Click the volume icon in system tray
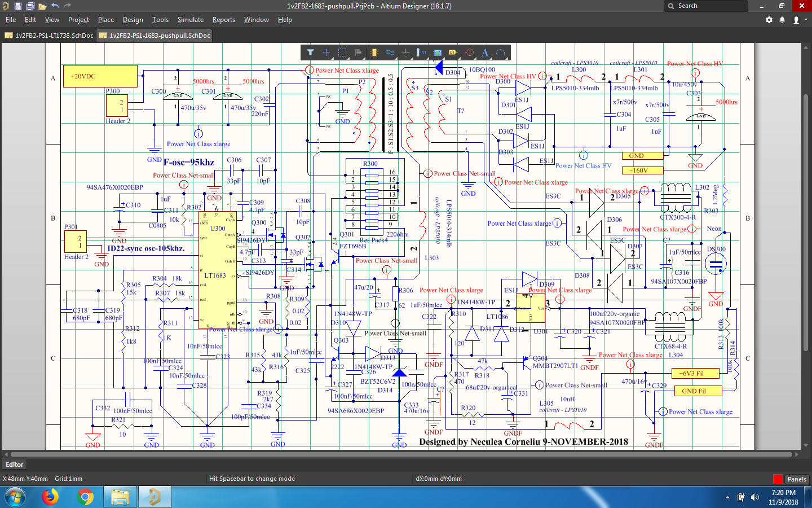Image resolution: width=812 pixels, height=508 pixels. (755, 497)
